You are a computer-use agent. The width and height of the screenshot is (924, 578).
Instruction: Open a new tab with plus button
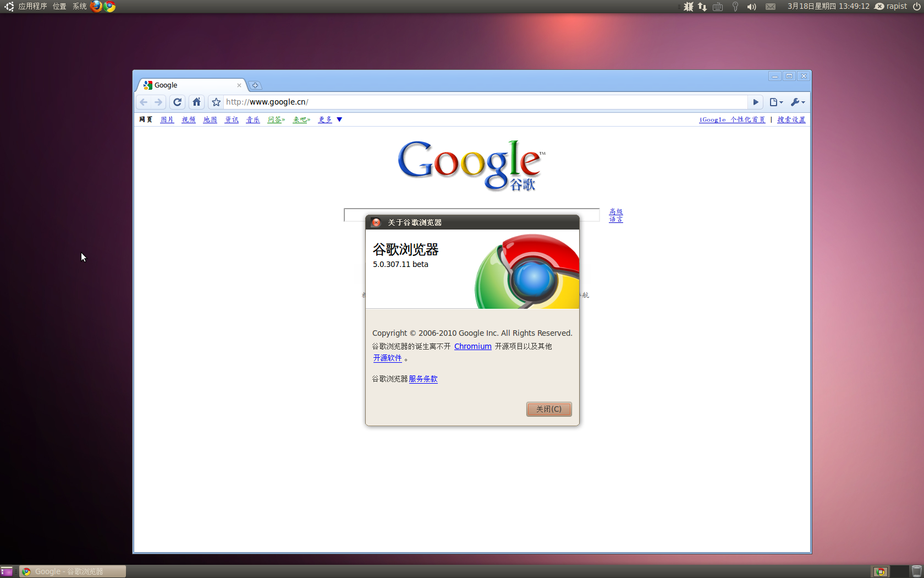tap(255, 85)
